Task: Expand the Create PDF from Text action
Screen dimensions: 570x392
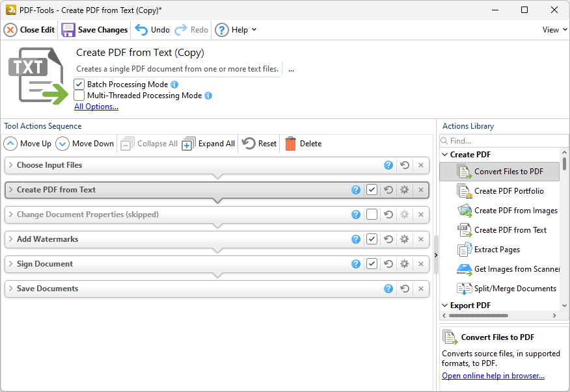Action: pyautogui.click(x=11, y=190)
